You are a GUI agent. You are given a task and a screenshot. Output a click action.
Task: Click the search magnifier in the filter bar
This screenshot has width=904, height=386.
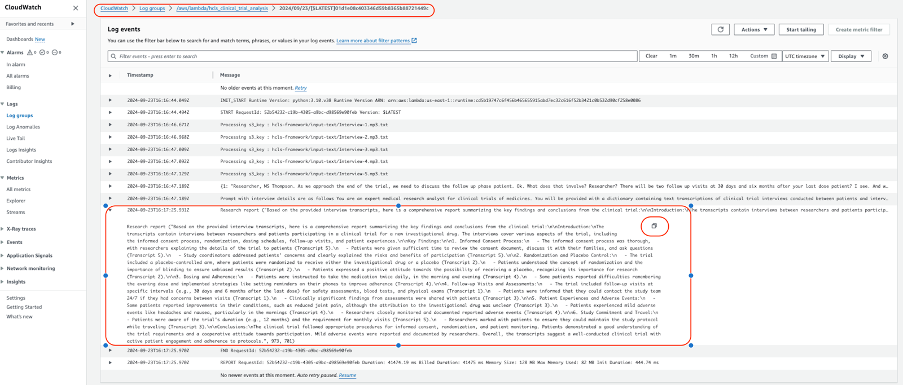[114, 56]
